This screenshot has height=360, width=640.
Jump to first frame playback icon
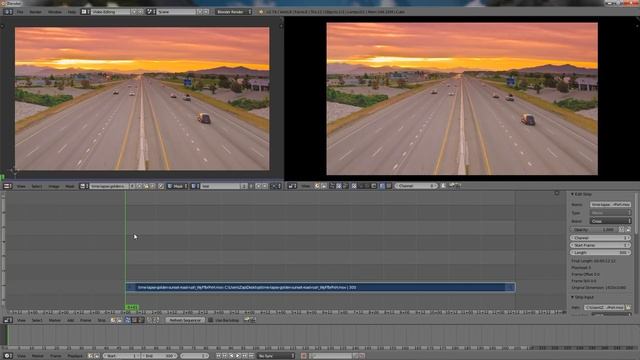219,356
